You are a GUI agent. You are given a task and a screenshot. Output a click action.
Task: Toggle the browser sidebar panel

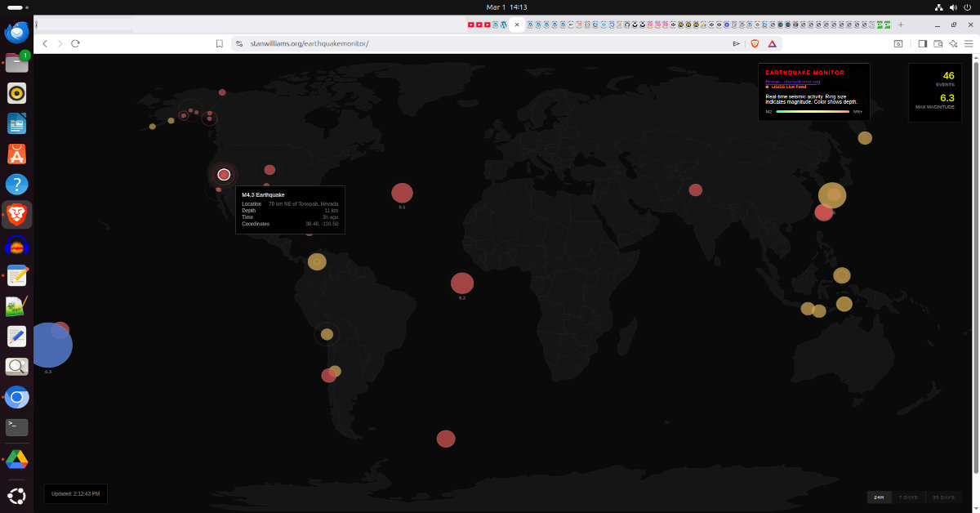(x=922, y=43)
